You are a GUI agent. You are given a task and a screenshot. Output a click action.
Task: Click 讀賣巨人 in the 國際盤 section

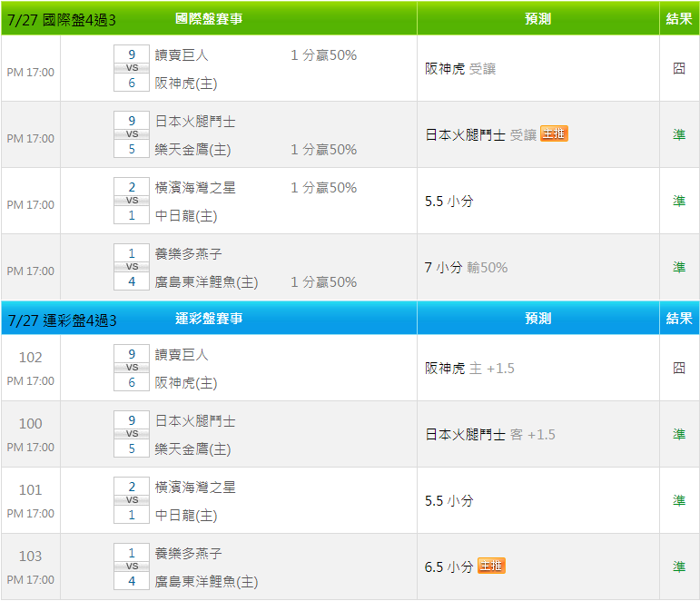click(182, 54)
